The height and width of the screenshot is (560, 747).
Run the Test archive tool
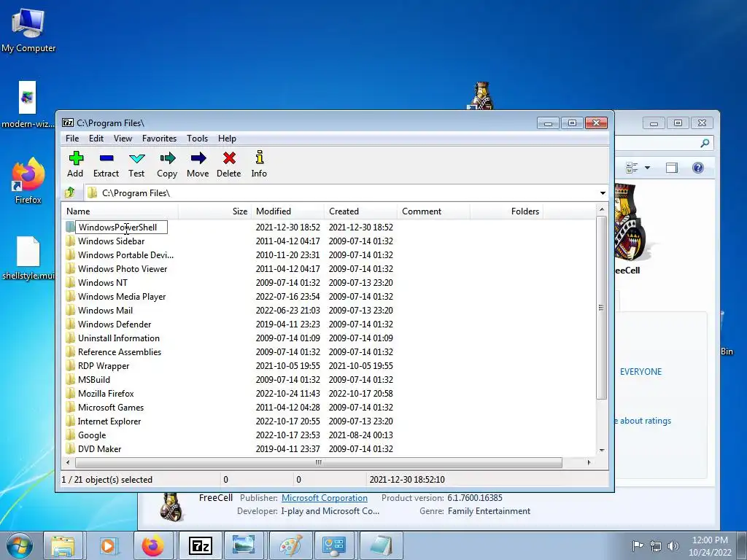pyautogui.click(x=136, y=165)
